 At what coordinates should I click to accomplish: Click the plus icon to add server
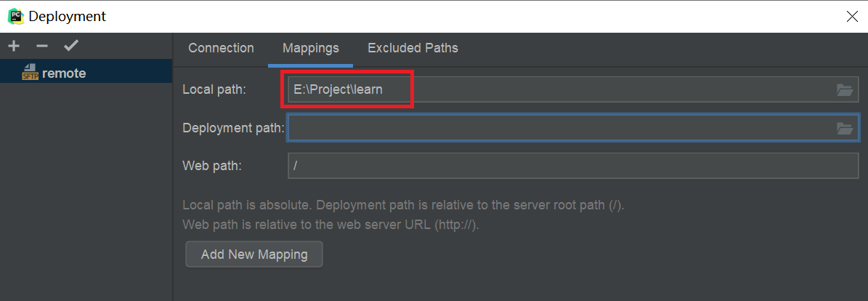click(14, 47)
